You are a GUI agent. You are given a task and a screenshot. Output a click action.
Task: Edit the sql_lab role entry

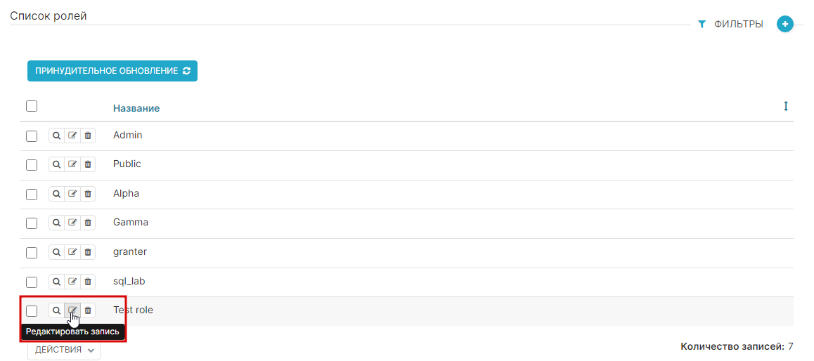[72, 282]
